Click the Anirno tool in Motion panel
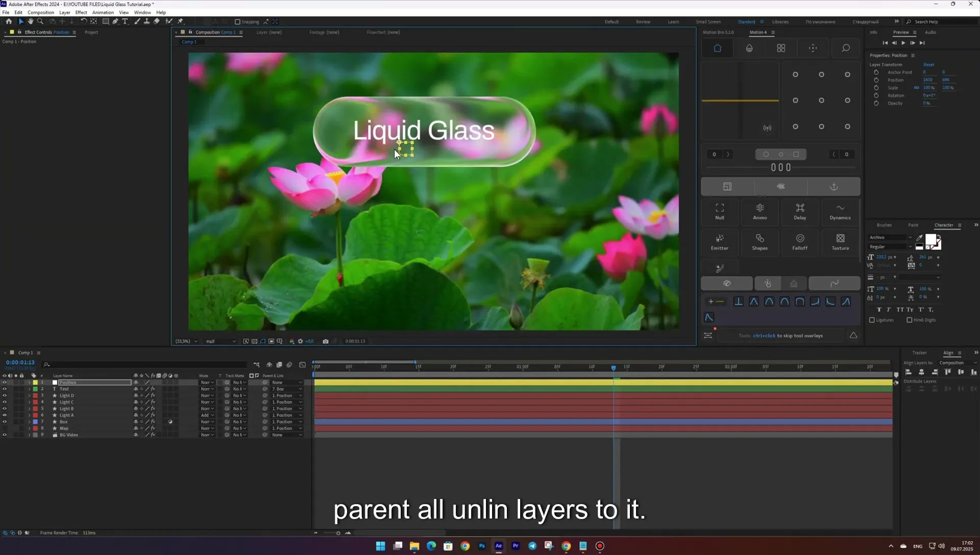The height and width of the screenshot is (555, 980). pyautogui.click(x=759, y=212)
